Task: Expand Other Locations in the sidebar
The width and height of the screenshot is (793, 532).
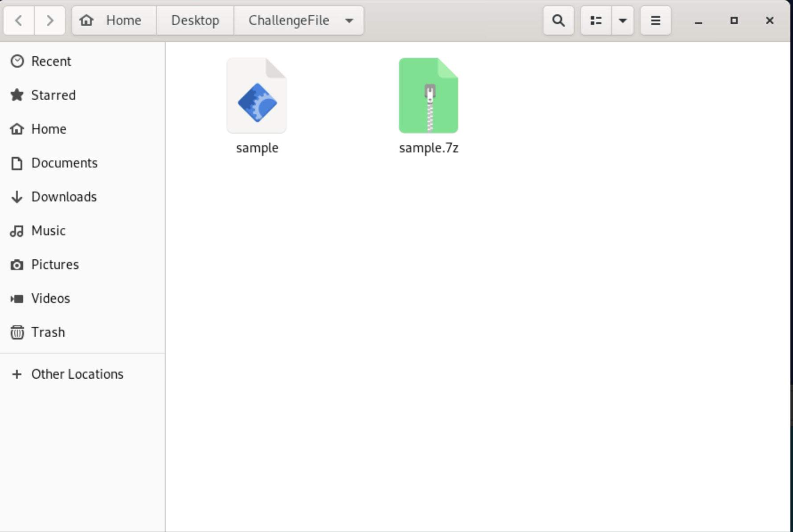Action: (77, 374)
